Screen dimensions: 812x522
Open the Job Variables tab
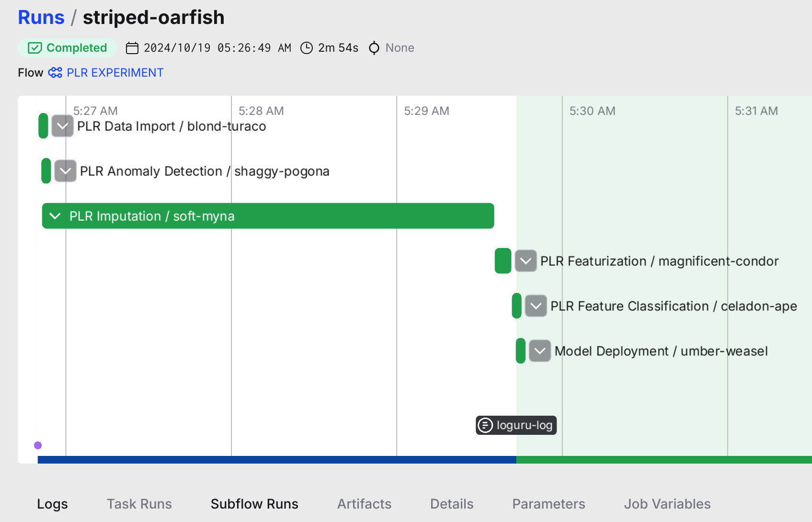[667, 504]
